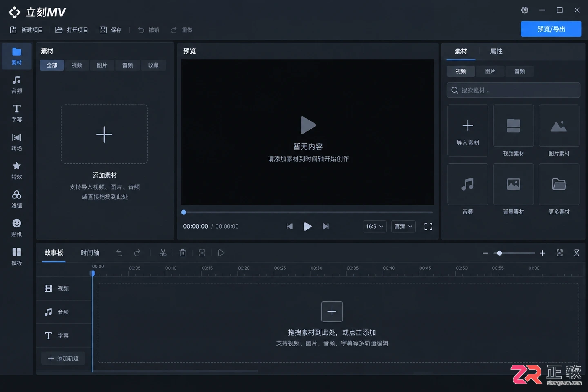This screenshot has width=588, height=392.
Task: Click the timeline zoom slider handle
Action: 499,253
